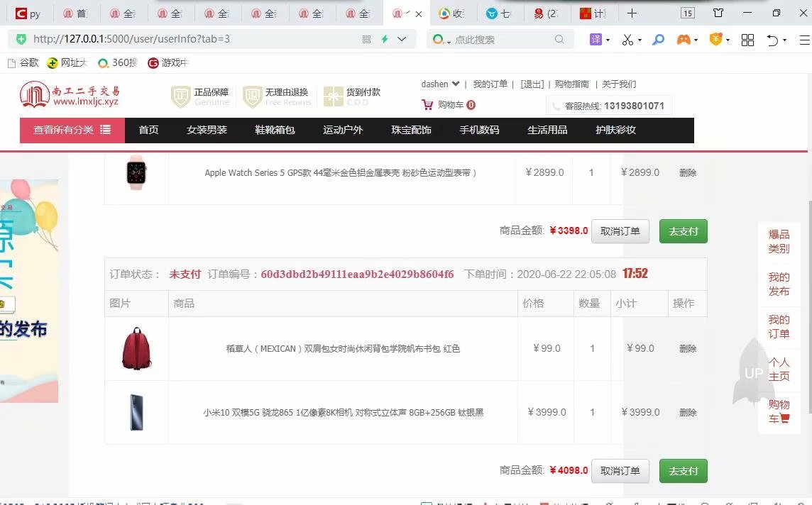812x505 pixels.
Task: Expand search engine selector dropdown
Action: click(441, 39)
